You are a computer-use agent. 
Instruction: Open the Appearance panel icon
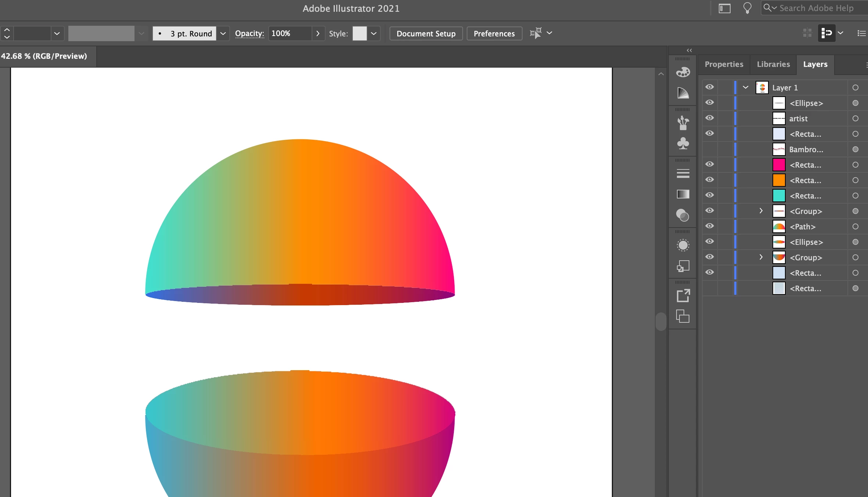683,245
